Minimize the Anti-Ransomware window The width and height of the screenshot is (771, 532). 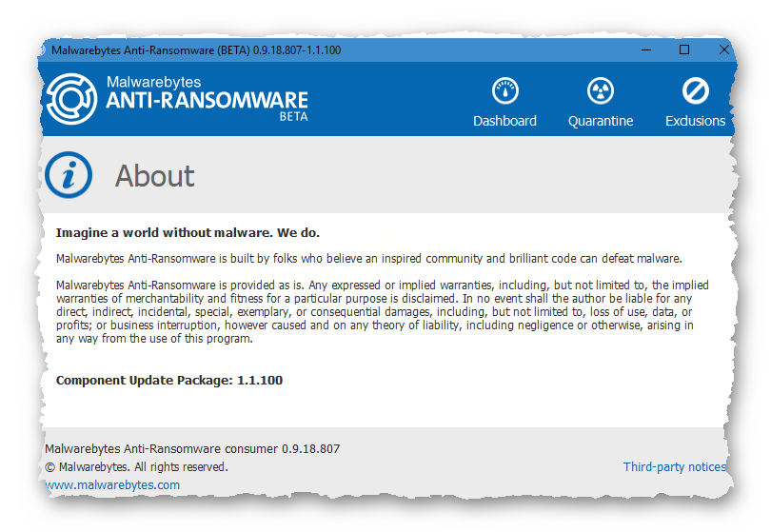646,49
